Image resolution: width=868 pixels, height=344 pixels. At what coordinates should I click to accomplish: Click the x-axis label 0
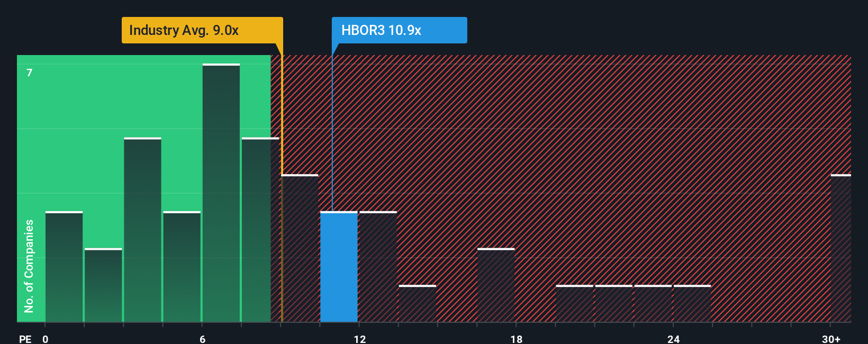click(x=46, y=339)
